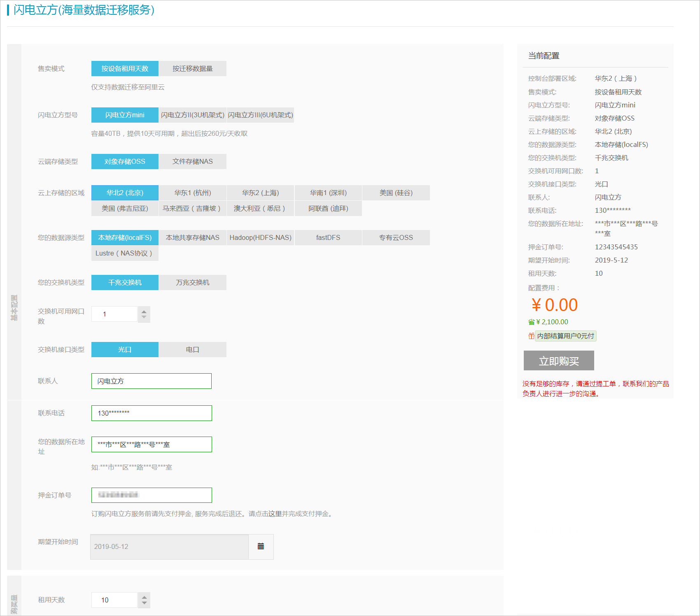Click the 省 ¥ 2,100.00 savings text
The width and height of the screenshot is (700, 616).
(548, 322)
